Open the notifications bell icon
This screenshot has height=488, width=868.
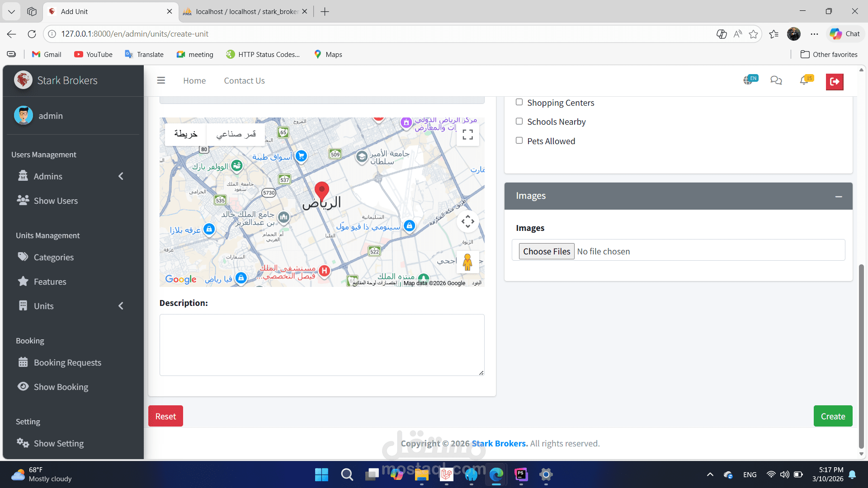pyautogui.click(x=805, y=80)
